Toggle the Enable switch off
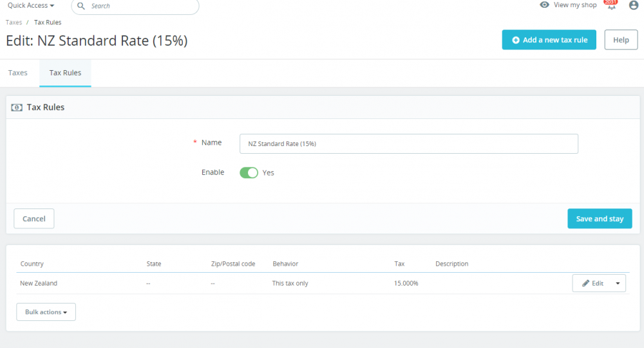644x348 pixels. coord(249,173)
